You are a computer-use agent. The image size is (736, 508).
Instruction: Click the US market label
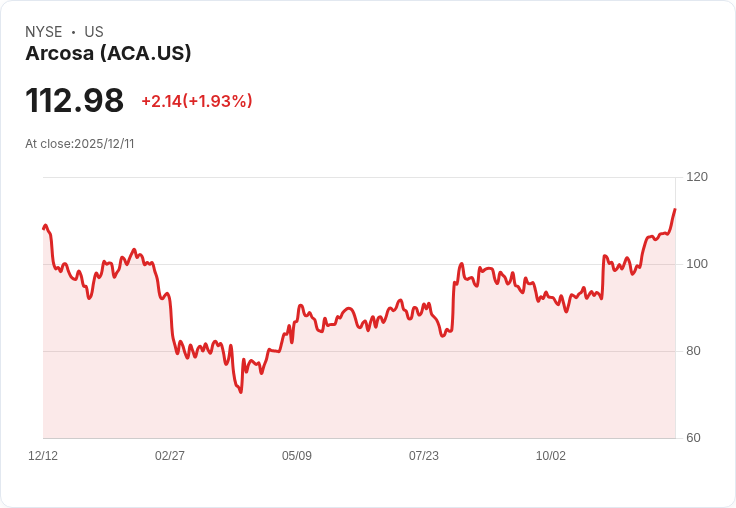(x=94, y=32)
